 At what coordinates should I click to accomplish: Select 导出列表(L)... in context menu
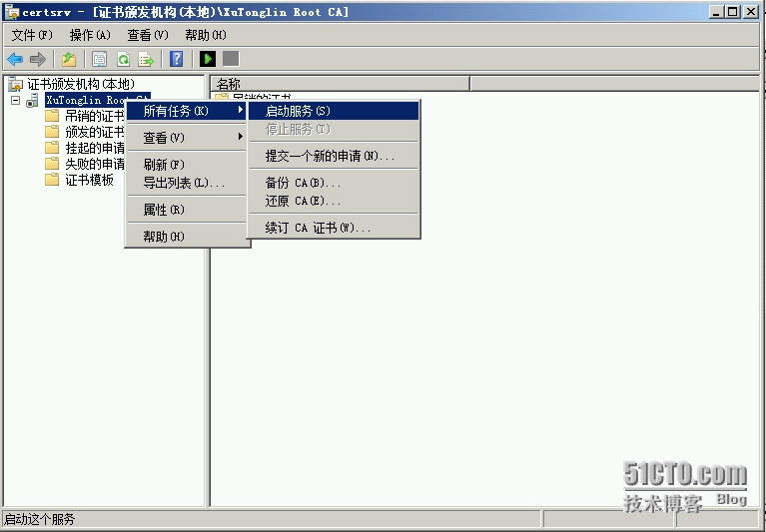186,183
